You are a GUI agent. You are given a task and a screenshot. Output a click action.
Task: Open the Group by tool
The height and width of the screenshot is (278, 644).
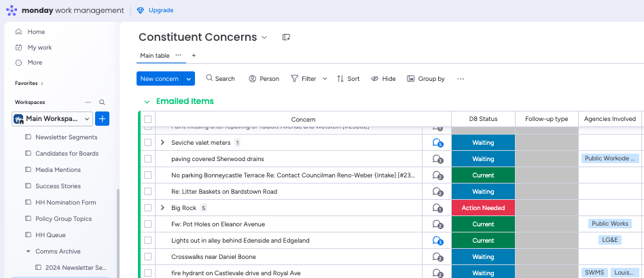[x=426, y=79]
